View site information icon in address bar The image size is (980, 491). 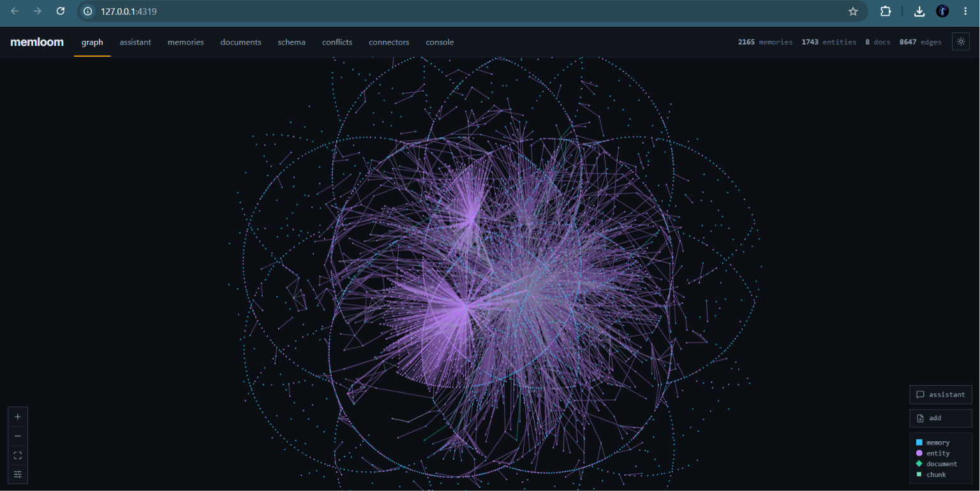(x=88, y=11)
